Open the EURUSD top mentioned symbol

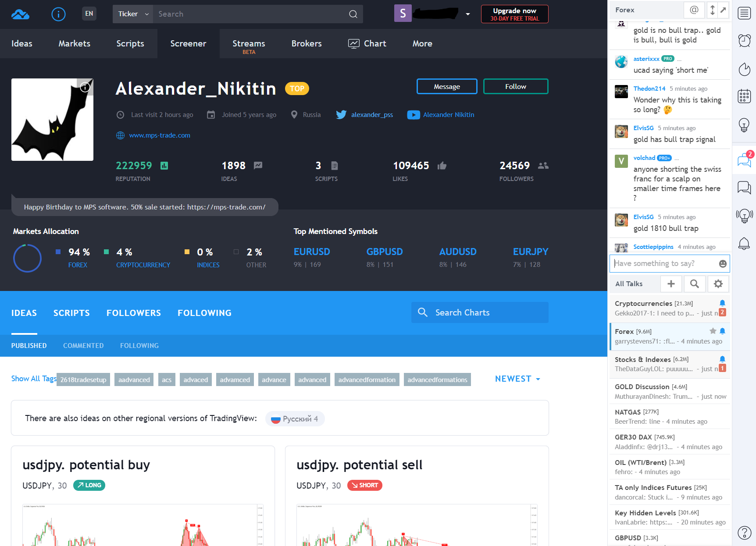312,252
